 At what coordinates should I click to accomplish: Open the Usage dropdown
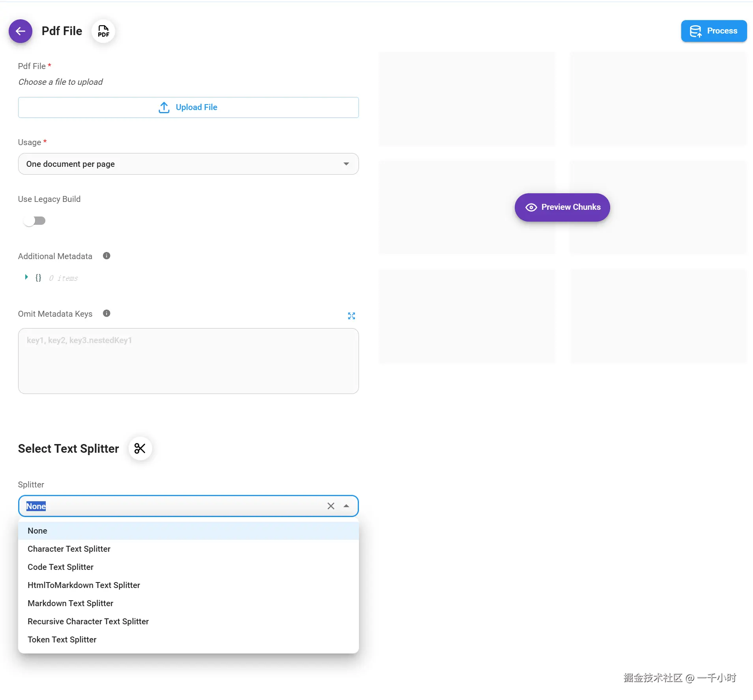[188, 164]
